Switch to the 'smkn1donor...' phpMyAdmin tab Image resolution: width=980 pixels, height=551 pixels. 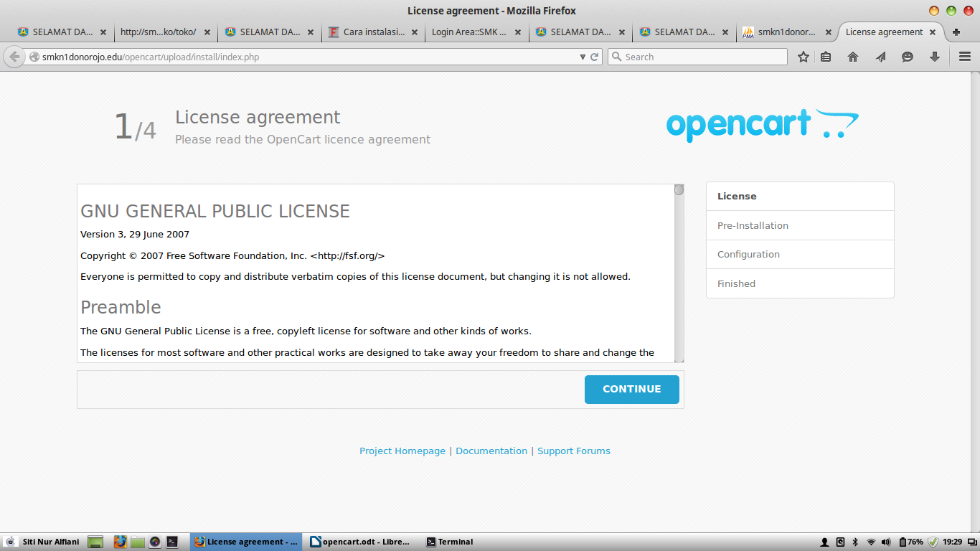[787, 32]
